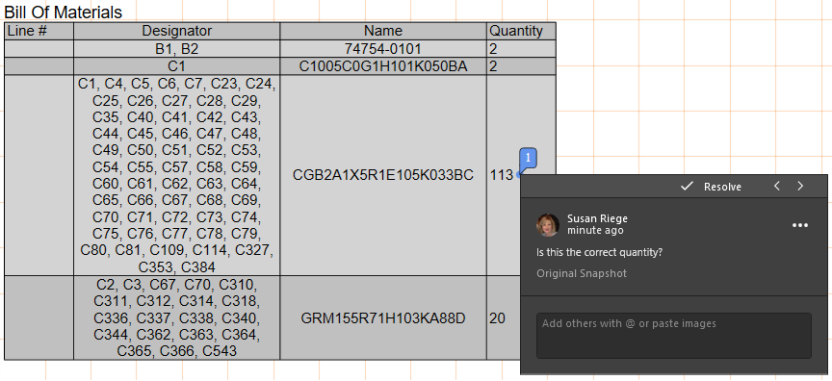This screenshot has height=381, width=832.
Task: Click the Resolve checkmark icon
Action: tap(687, 186)
